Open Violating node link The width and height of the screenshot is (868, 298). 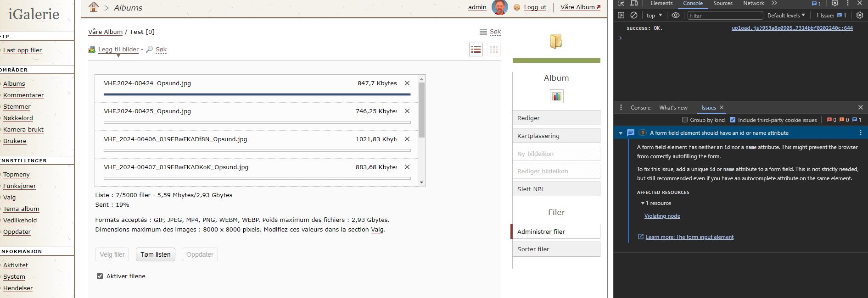click(662, 216)
